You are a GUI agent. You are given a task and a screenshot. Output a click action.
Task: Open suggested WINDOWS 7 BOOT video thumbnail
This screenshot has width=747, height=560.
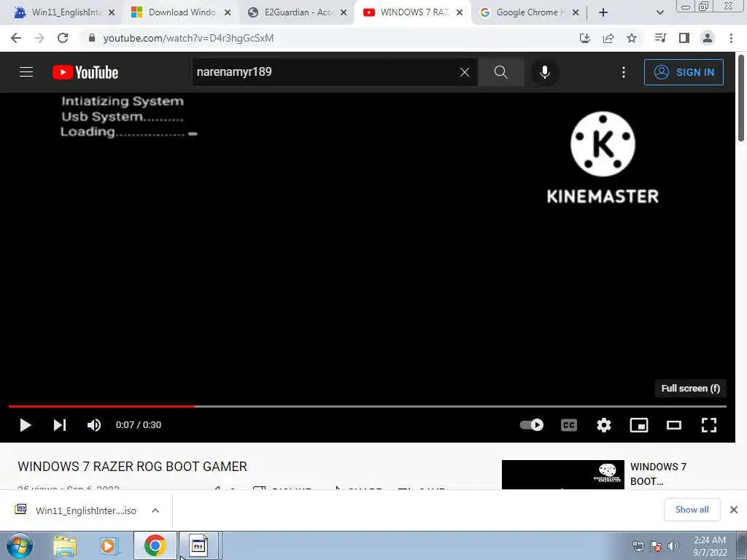pyautogui.click(x=562, y=475)
